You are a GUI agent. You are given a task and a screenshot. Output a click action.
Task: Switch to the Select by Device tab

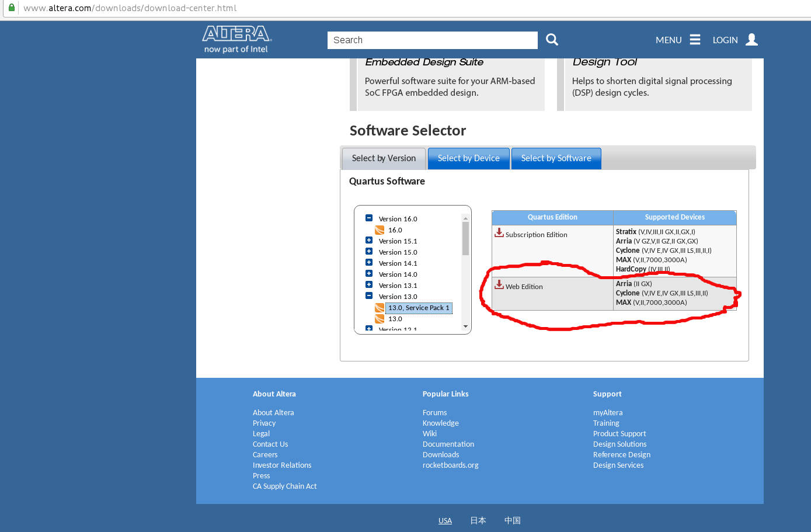coord(468,158)
